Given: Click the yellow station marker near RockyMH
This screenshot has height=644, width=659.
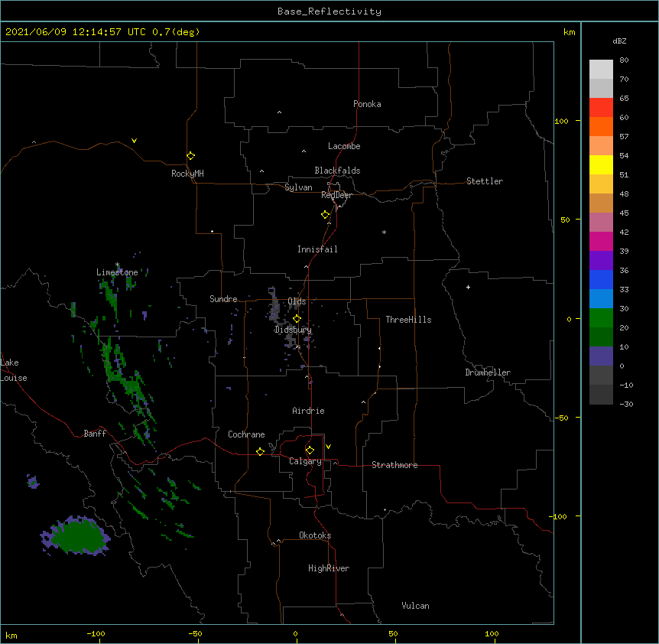Looking at the screenshot, I should (191, 156).
